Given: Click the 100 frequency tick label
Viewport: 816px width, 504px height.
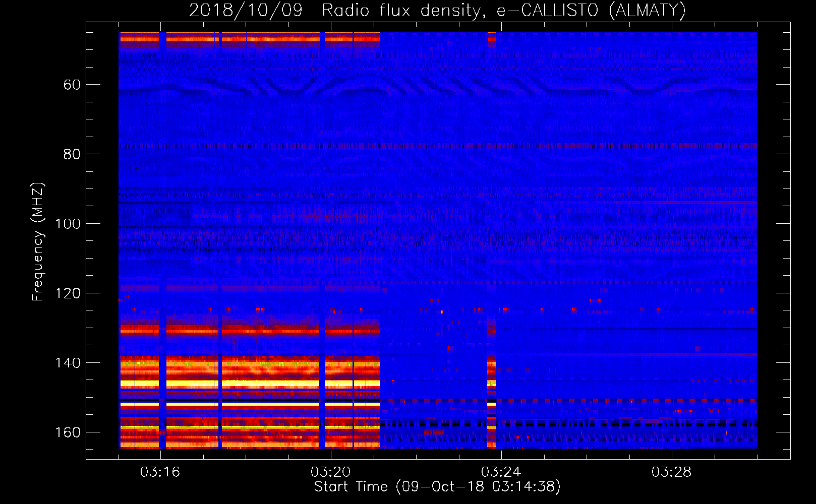Looking at the screenshot, I should [x=68, y=224].
